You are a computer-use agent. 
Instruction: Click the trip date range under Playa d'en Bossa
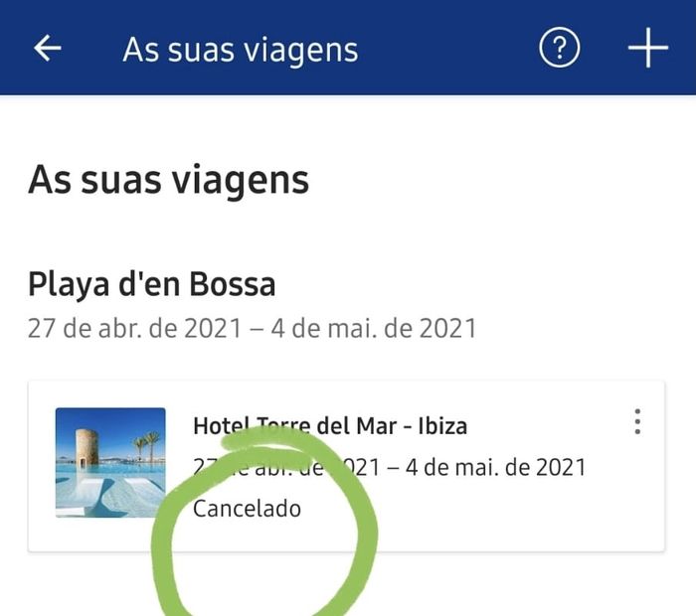[253, 329]
